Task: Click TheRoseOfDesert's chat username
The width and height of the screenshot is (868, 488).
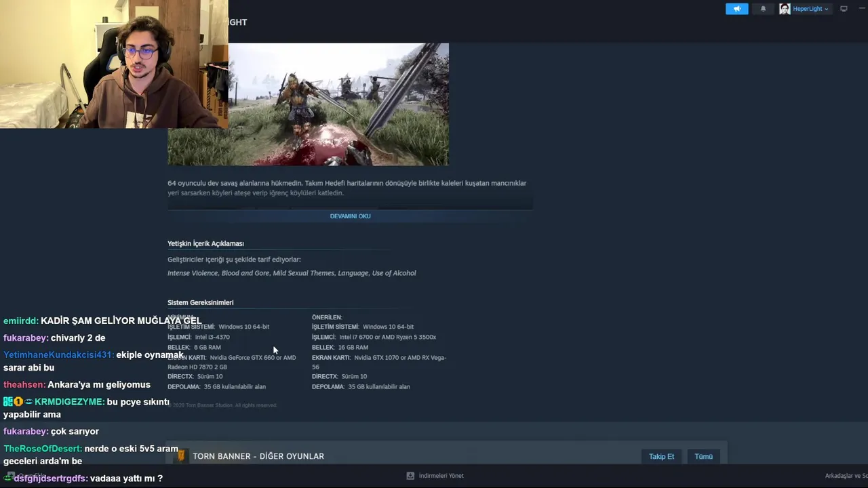Action: [43, 449]
